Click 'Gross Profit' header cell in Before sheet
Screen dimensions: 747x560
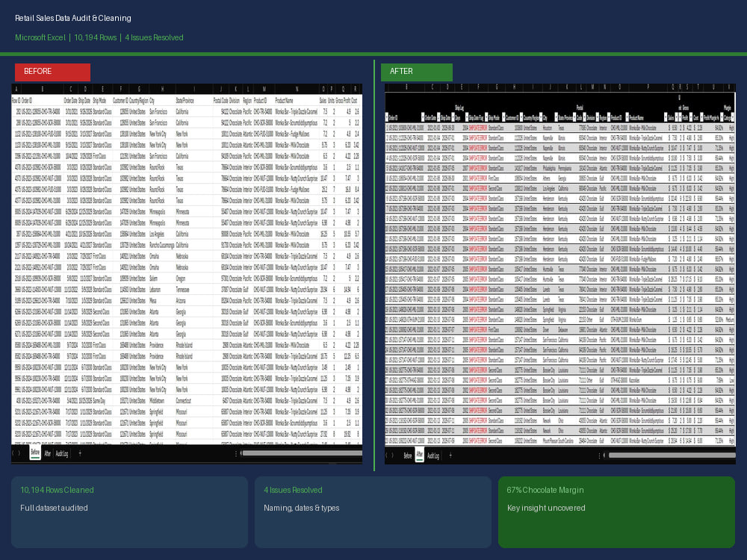(x=343, y=101)
